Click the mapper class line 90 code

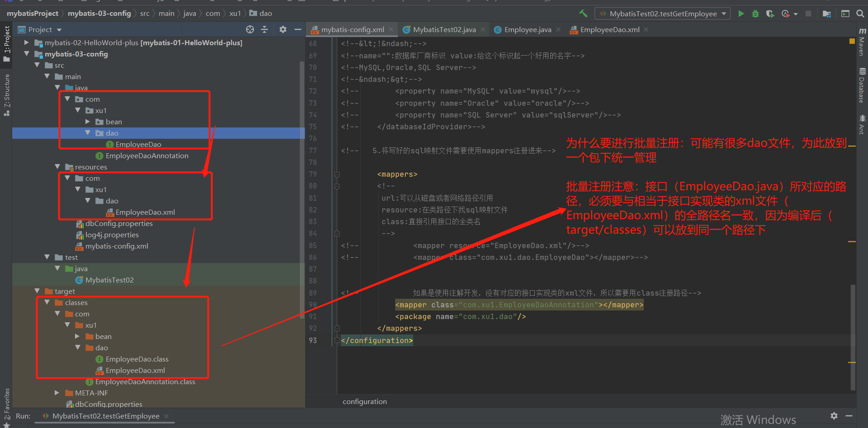pos(519,305)
